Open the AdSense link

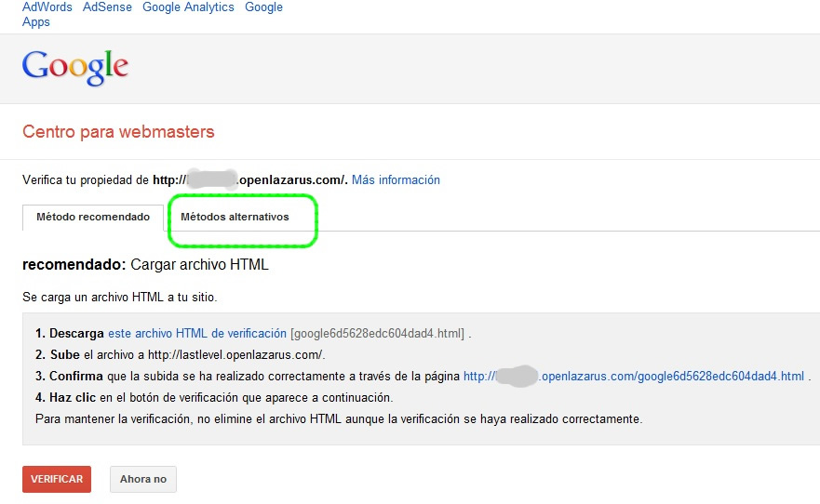pyautogui.click(x=107, y=7)
